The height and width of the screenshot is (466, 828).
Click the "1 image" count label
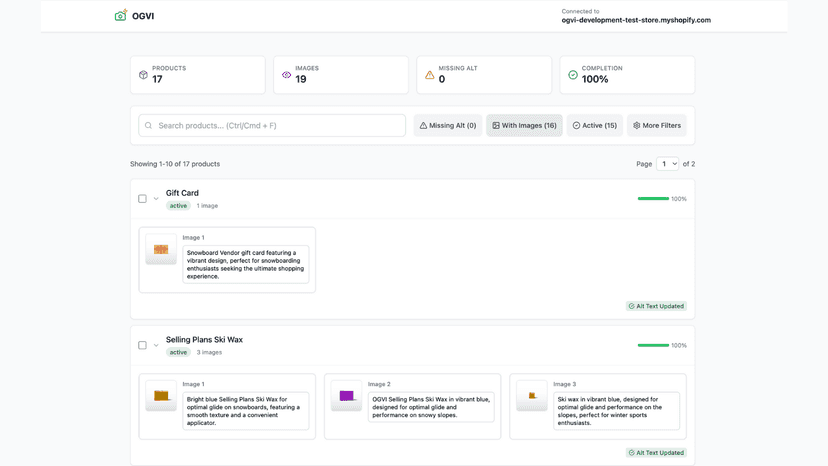tap(208, 206)
